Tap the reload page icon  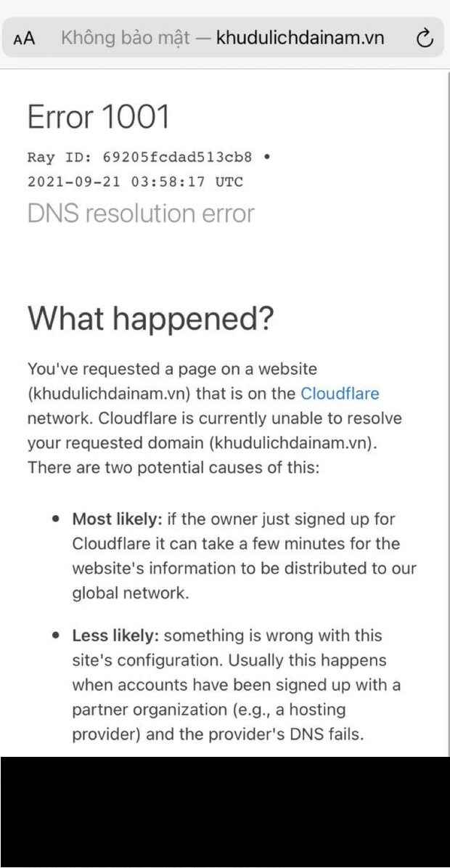pyautogui.click(x=426, y=38)
